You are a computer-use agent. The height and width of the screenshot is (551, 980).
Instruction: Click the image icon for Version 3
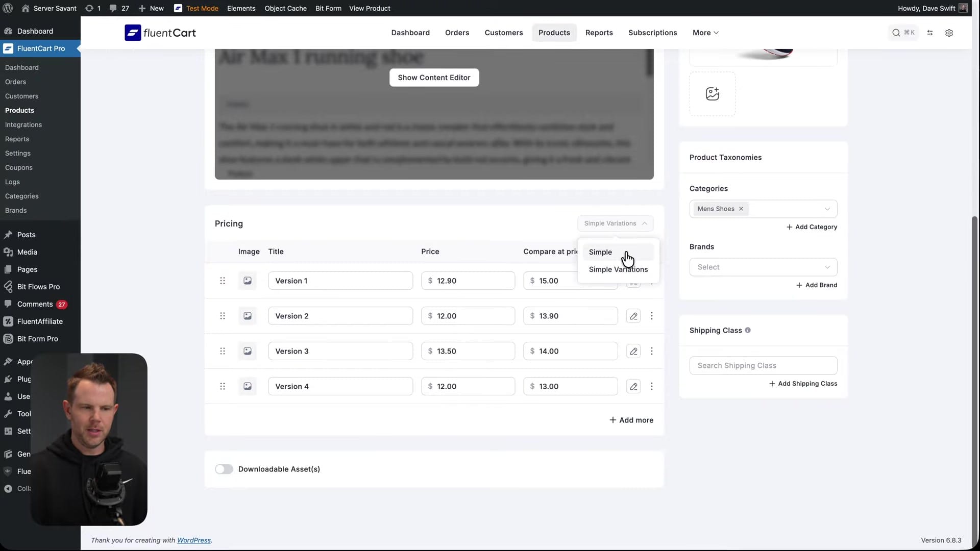coord(248,351)
